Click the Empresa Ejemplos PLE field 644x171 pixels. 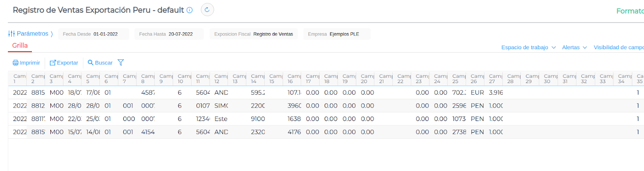336,34
